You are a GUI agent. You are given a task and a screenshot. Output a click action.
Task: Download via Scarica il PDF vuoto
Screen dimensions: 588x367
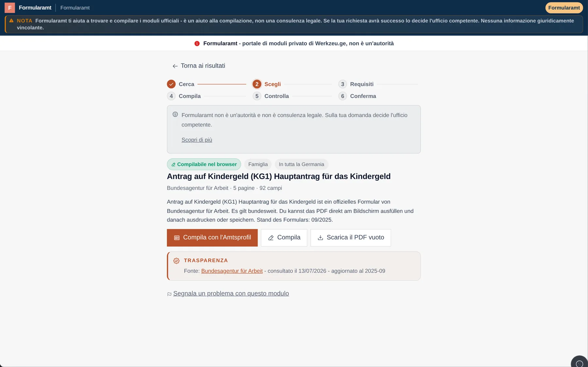pyautogui.click(x=351, y=238)
